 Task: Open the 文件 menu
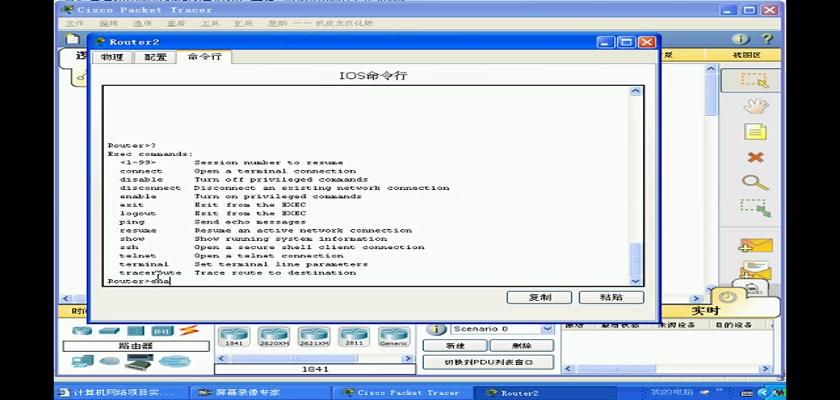(x=74, y=22)
